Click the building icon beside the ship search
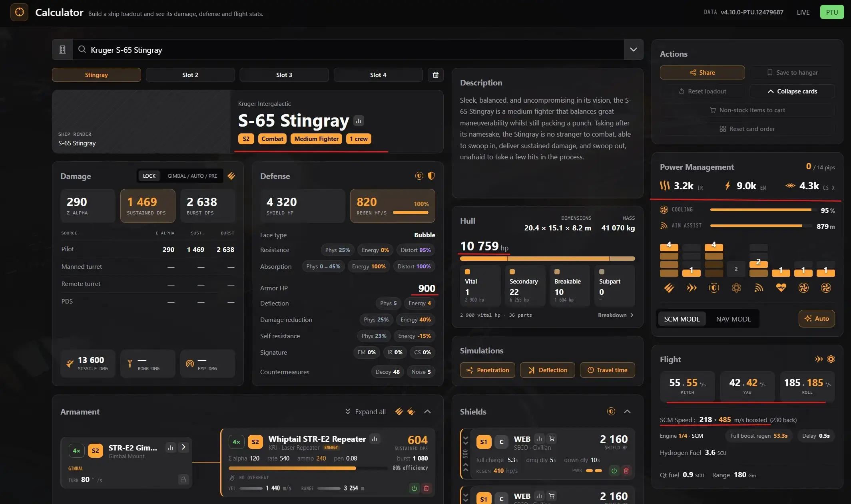 pos(62,50)
